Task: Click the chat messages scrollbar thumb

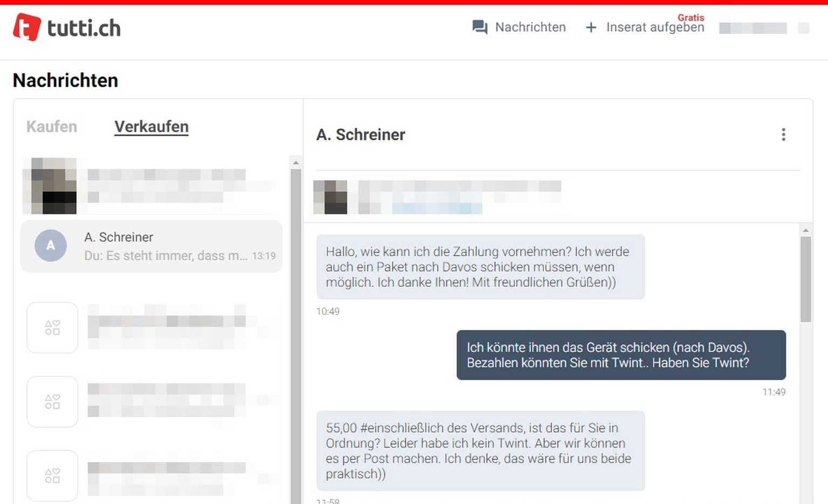Action: pos(805,279)
